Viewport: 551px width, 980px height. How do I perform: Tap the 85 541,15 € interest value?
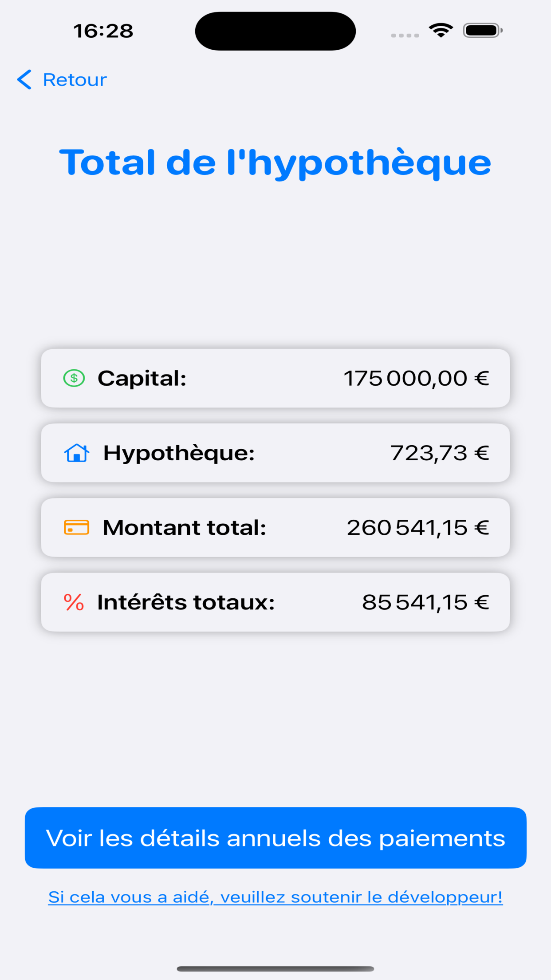click(x=425, y=602)
